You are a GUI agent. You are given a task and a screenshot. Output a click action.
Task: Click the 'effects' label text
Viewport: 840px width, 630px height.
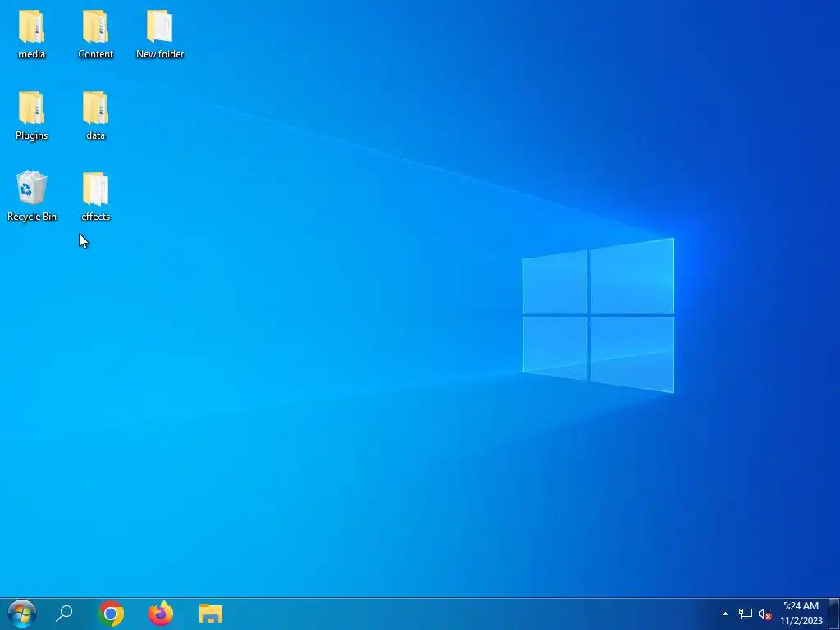point(95,217)
